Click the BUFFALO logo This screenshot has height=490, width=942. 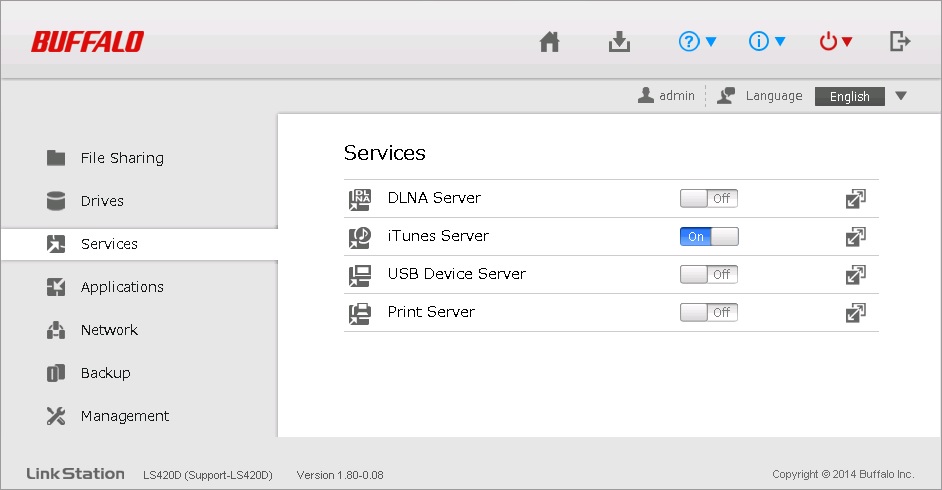[88, 42]
